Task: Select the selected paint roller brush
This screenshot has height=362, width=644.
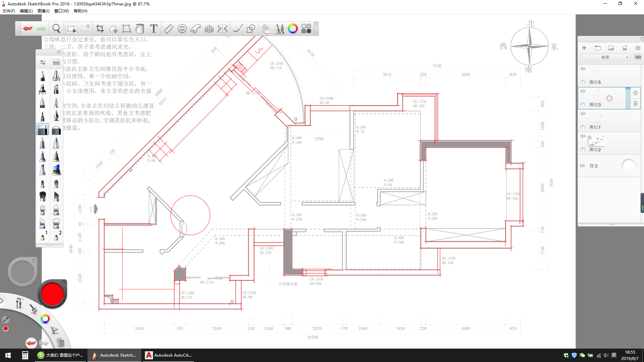Action: point(43,129)
